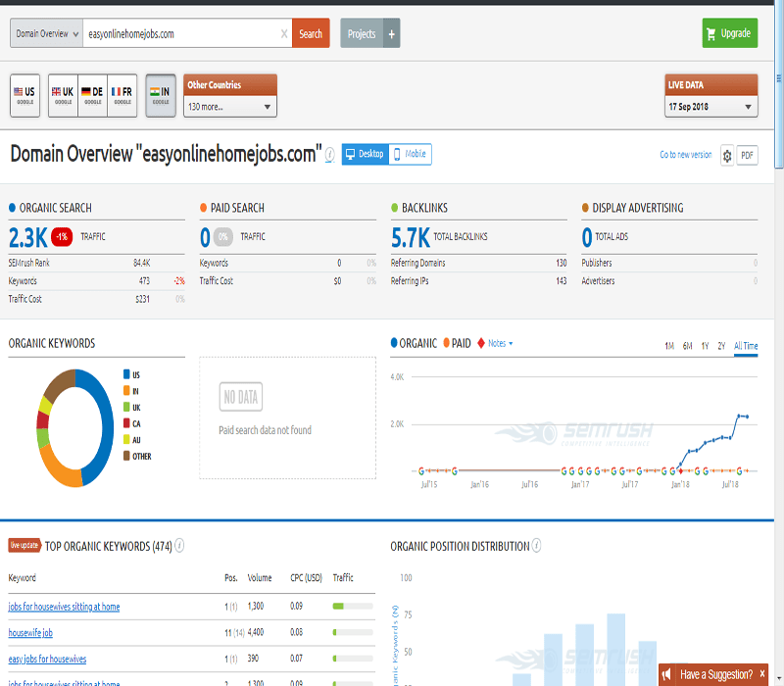
Task: Click the Referring Domains 130 value
Action: tap(561, 263)
